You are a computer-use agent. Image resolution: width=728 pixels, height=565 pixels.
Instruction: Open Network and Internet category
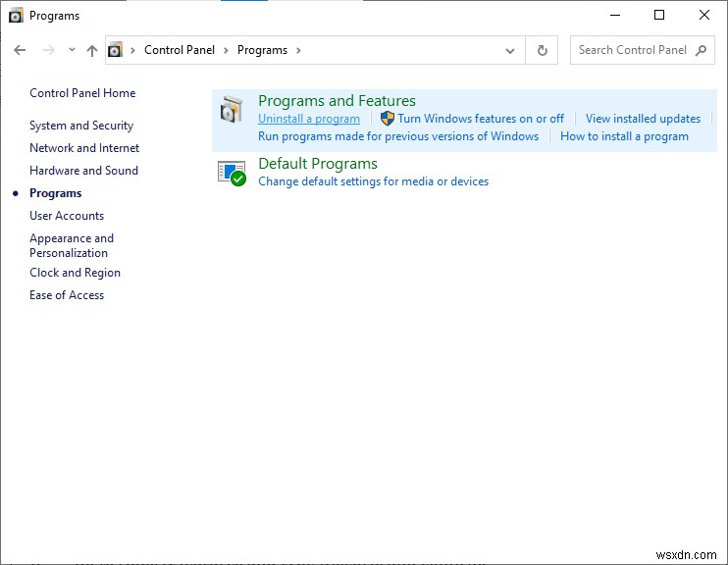(x=84, y=148)
